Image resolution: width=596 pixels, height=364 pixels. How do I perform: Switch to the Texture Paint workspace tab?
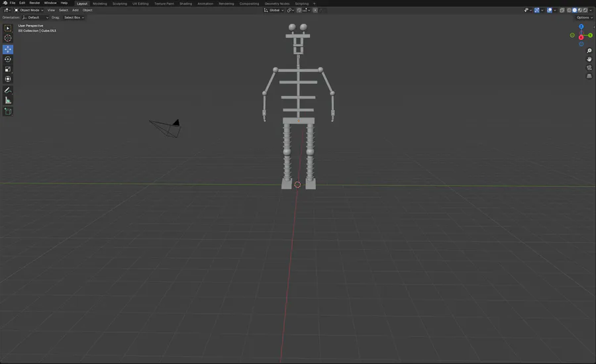pos(164,3)
